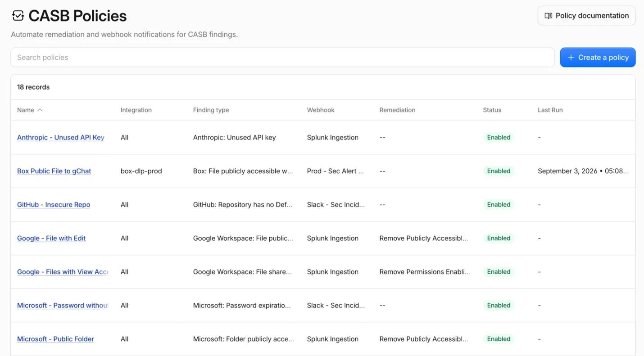
Task: Click 'Microsoft: Password expiratio...' finding type
Action: tap(242, 306)
